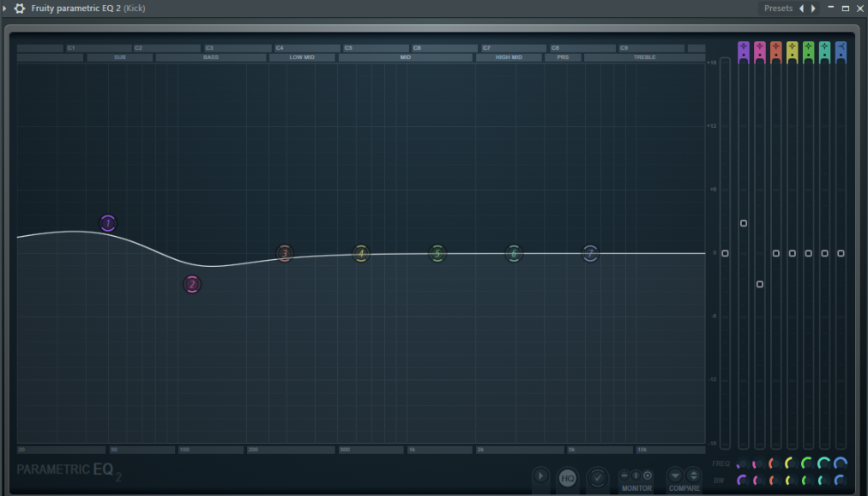Click the teal band 6 frequency knob
The width and height of the screenshot is (868, 496).
point(824,464)
